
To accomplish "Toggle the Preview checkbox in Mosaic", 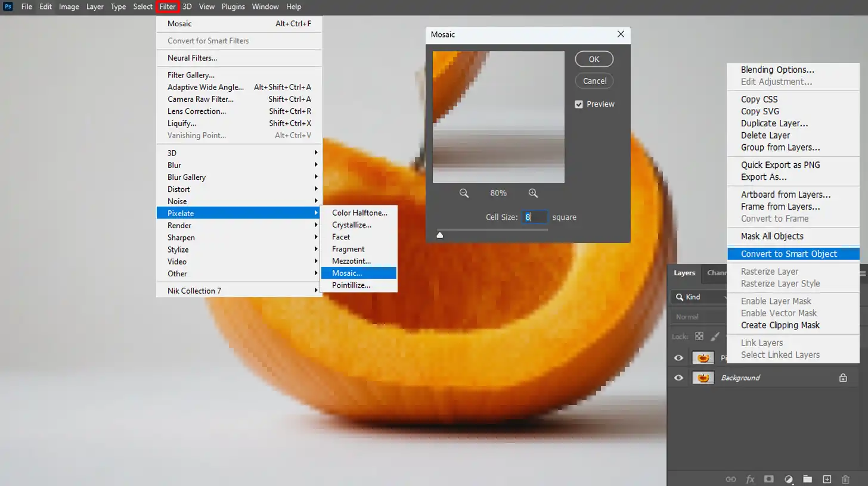I will point(578,104).
